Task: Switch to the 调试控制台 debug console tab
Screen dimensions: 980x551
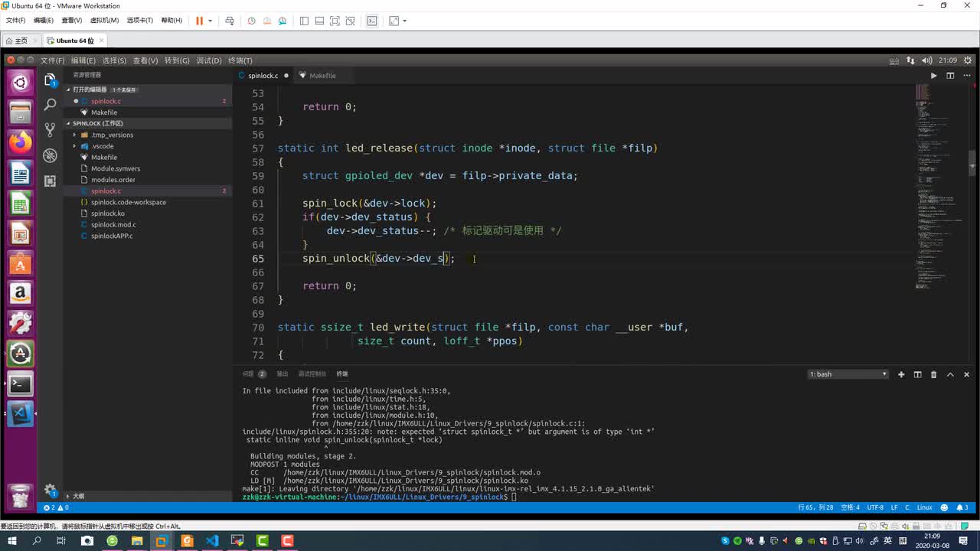Action: pos(312,374)
